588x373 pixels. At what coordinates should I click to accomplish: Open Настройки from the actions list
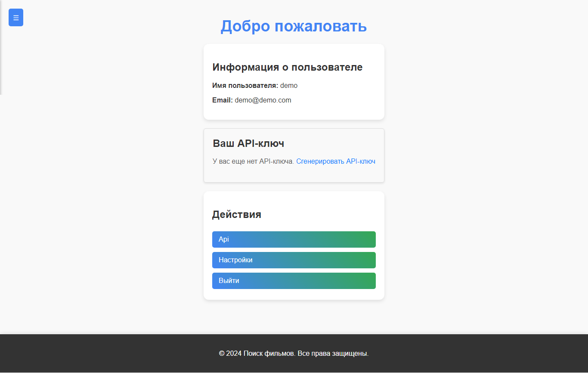click(294, 260)
